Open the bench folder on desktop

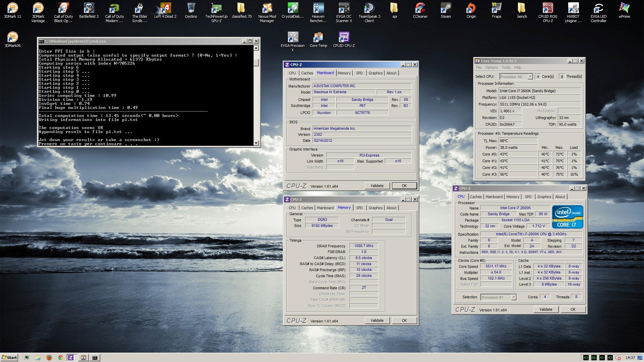(x=522, y=10)
